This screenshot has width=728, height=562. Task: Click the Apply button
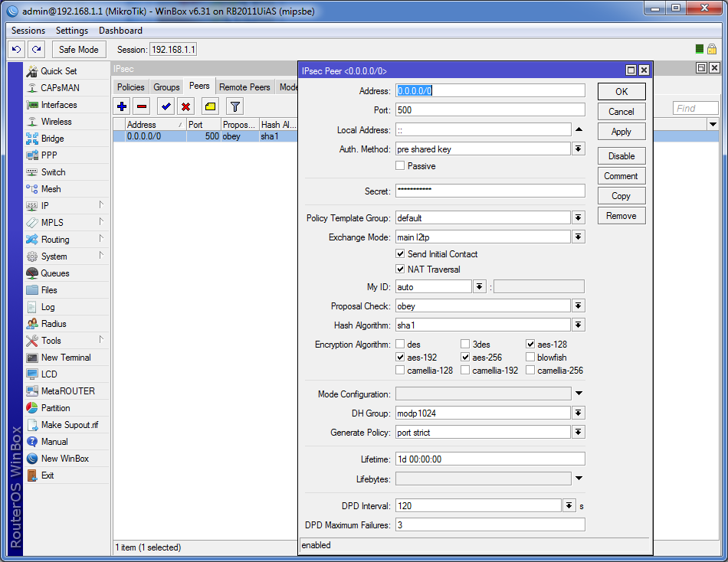click(621, 132)
